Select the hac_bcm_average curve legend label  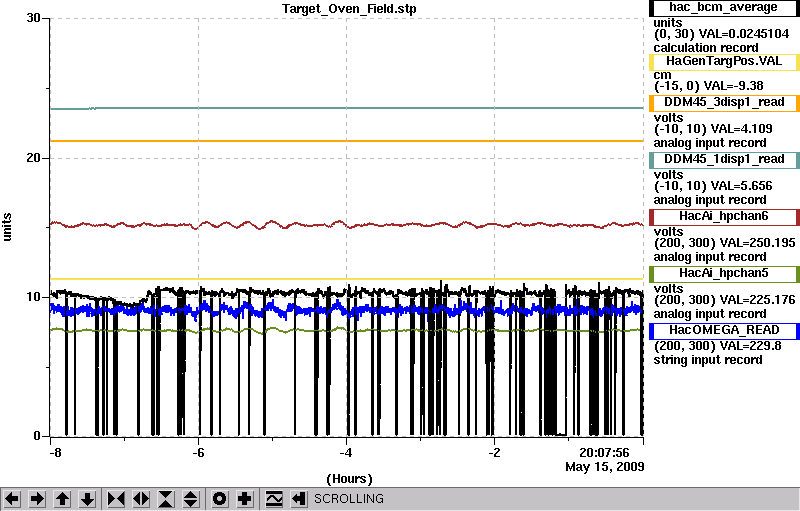click(x=724, y=8)
